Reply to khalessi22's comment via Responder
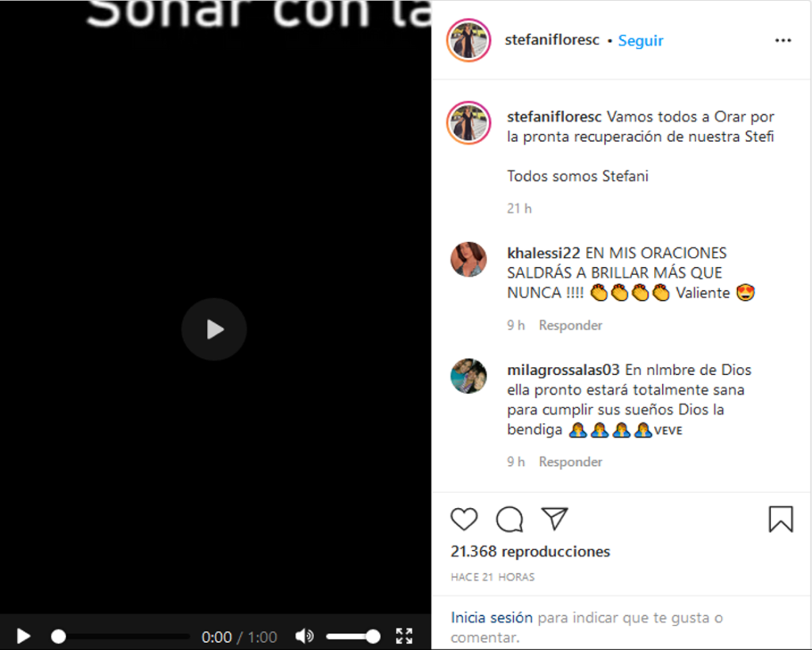812x650 pixels. click(x=570, y=325)
